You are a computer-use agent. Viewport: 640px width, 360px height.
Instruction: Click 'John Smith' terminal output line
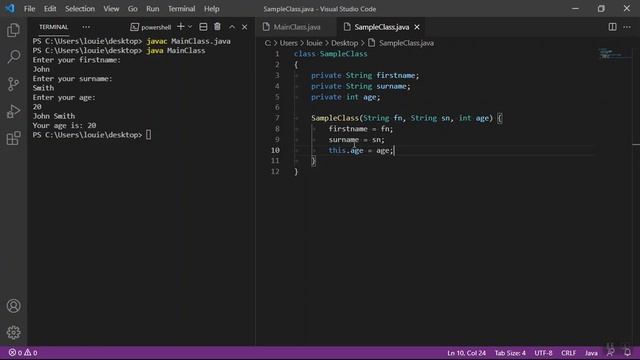[x=53, y=116]
